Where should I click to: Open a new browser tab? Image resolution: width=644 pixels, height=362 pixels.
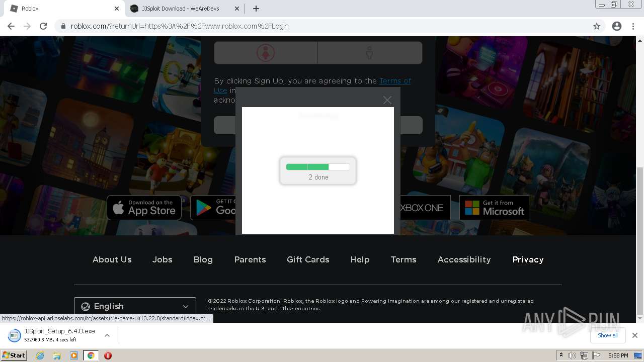click(x=256, y=9)
